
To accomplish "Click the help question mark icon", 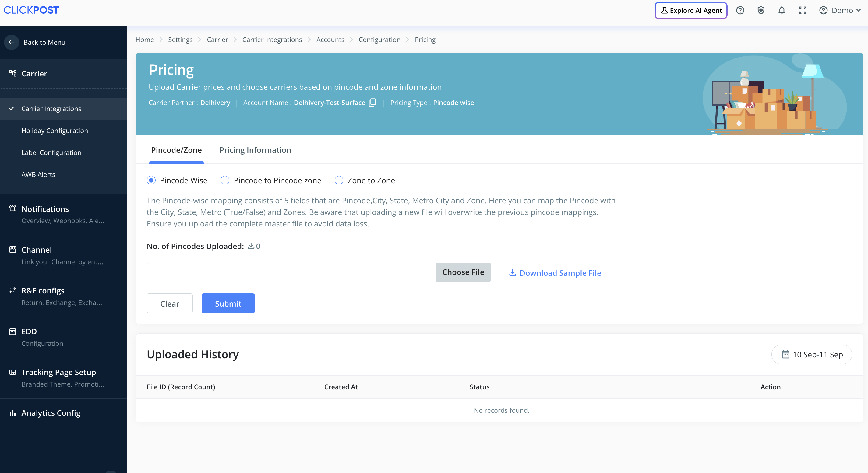I will 740,10.
